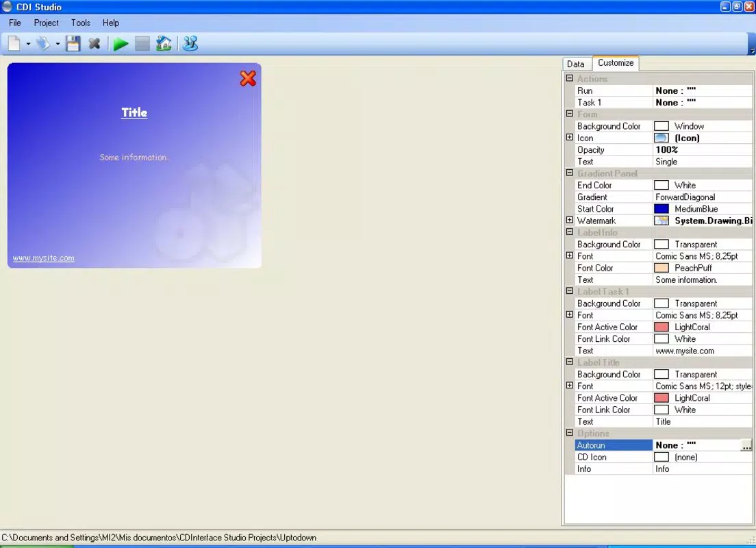The height and width of the screenshot is (548, 756).
Task: Click the Gradient ForwardDiagonal value
Action: (685, 197)
